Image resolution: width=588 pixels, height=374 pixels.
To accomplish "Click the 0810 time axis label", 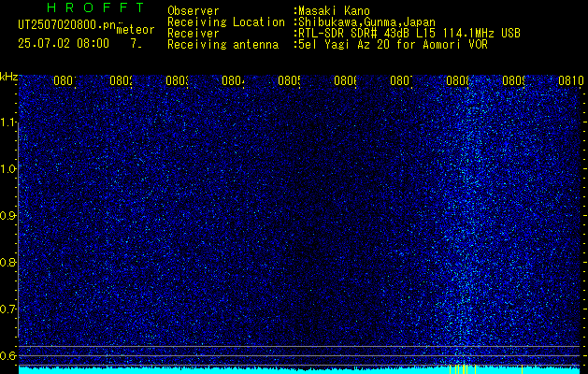I will (570, 80).
